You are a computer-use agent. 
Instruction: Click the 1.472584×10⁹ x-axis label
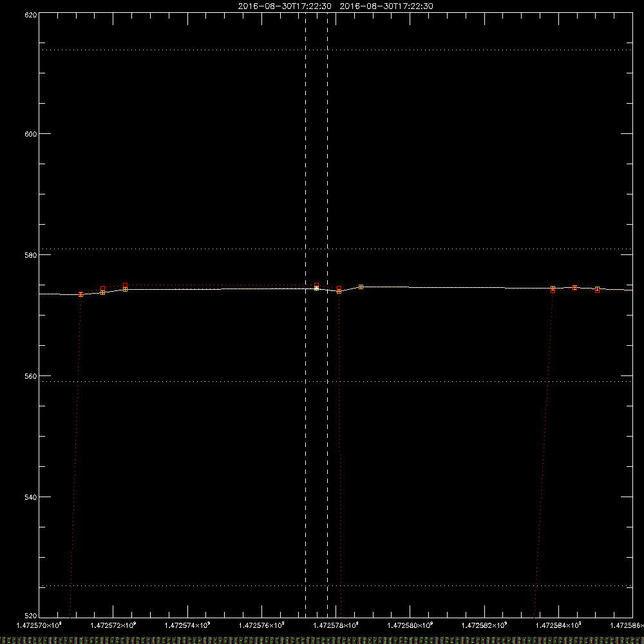559,625
